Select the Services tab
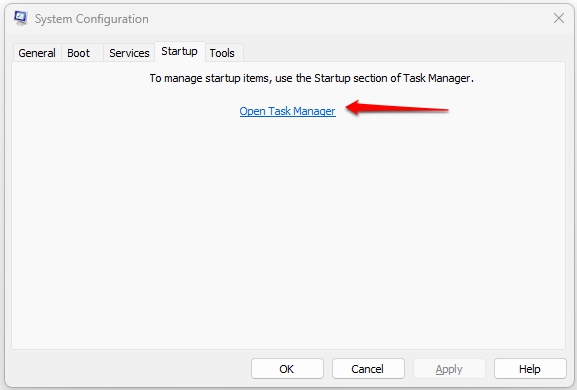Viewport: 577px width, 390px height. click(129, 53)
